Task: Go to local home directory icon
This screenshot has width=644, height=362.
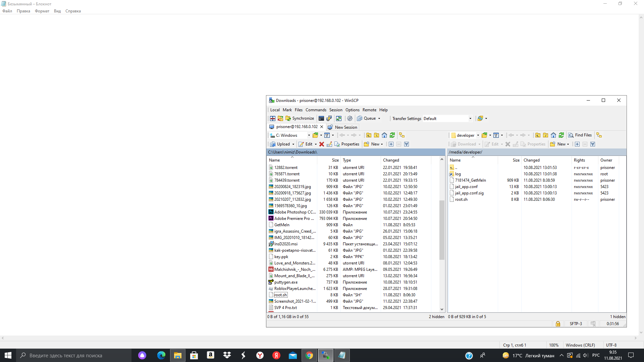Action: [x=384, y=135]
